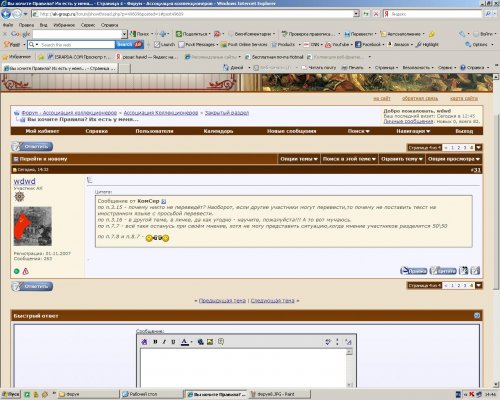Screen dimensions: 500x400
Task: Open the Файл menu
Action: [8, 25]
